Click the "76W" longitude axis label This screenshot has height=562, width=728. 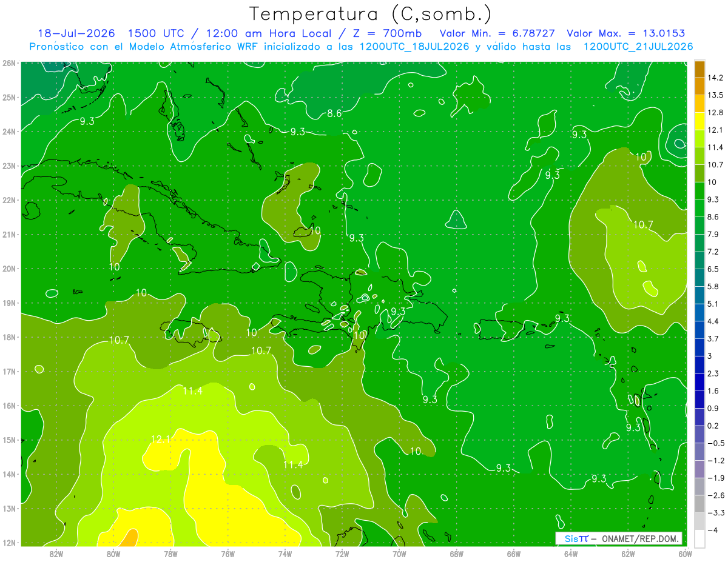coord(228,554)
